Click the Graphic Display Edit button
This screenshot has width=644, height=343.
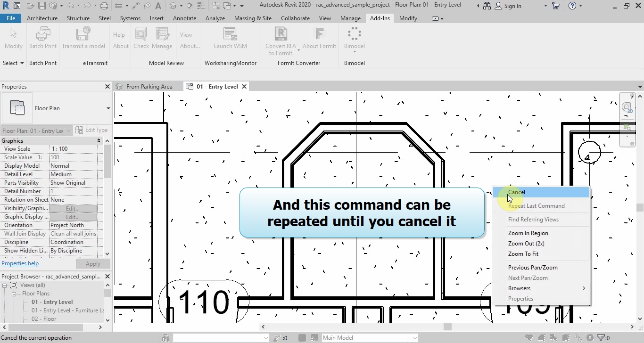tap(73, 217)
